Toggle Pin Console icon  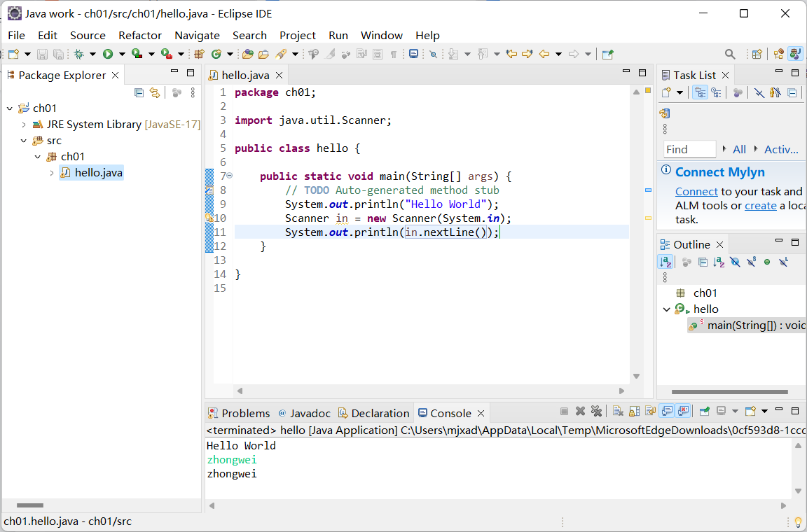[x=705, y=411]
